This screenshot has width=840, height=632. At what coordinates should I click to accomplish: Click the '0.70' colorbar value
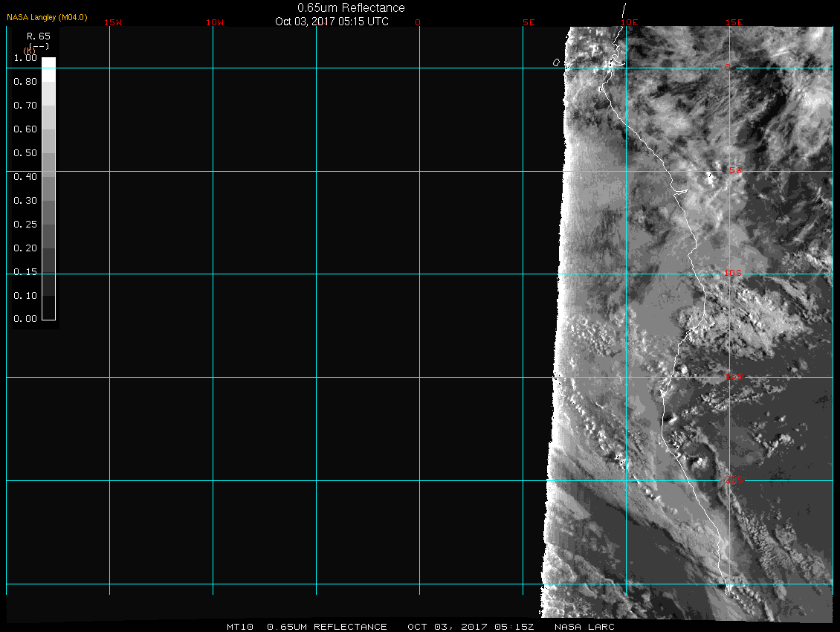[x=25, y=105]
